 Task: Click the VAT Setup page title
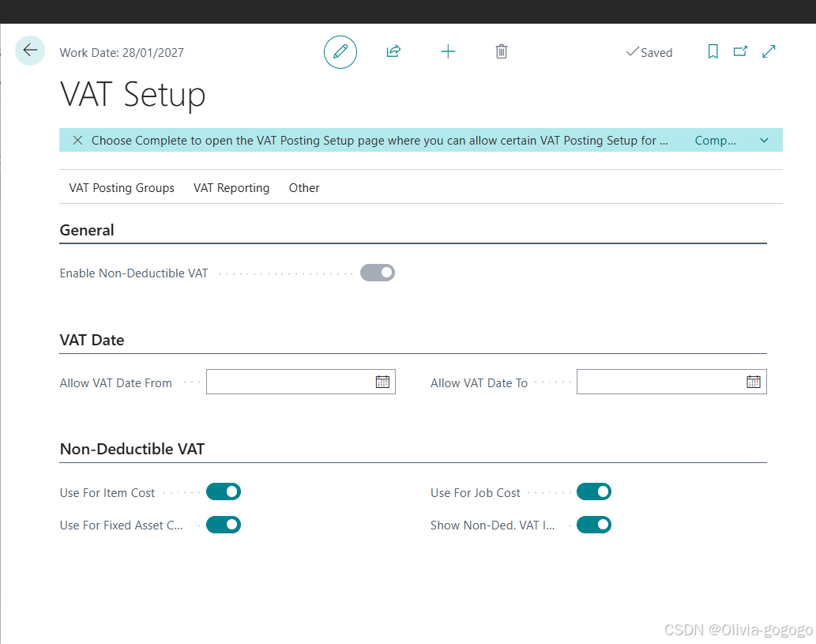[133, 95]
